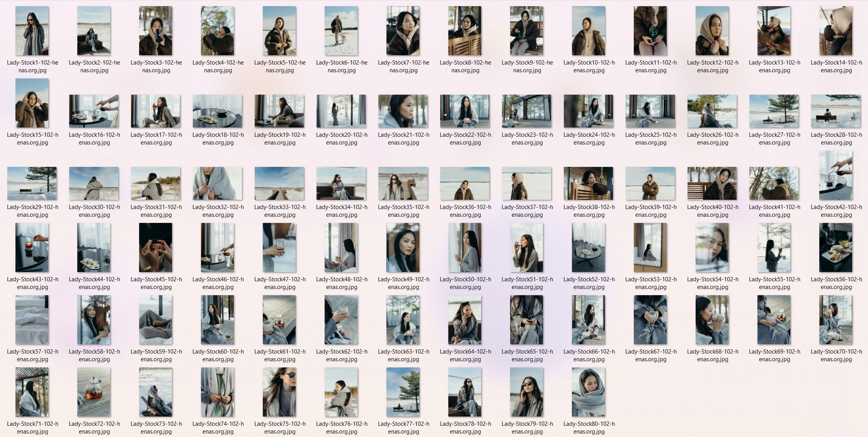The height and width of the screenshot is (437, 868).
Task: Select the Lady-Stock77 pine tree thumbnail
Action: coord(403,392)
